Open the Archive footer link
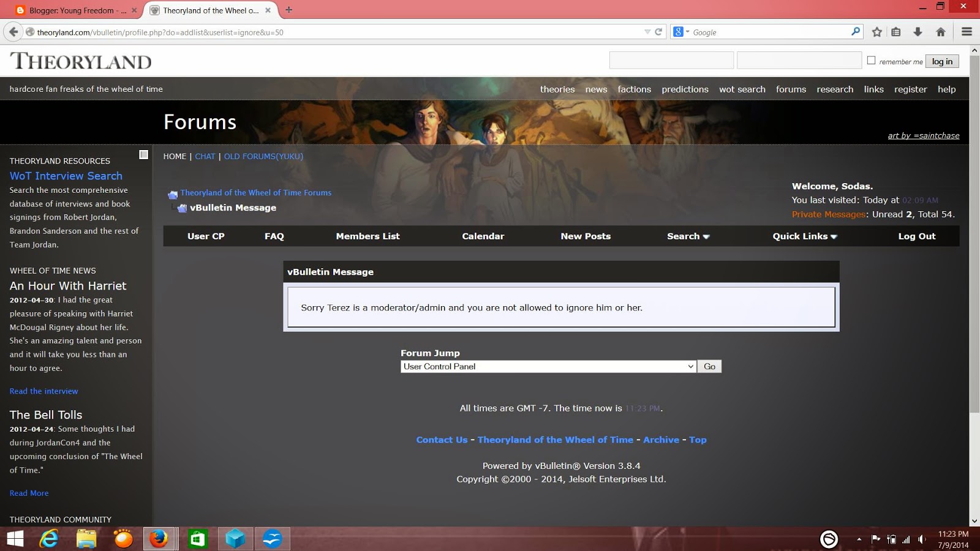The width and height of the screenshot is (980, 551). (x=661, y=440)
